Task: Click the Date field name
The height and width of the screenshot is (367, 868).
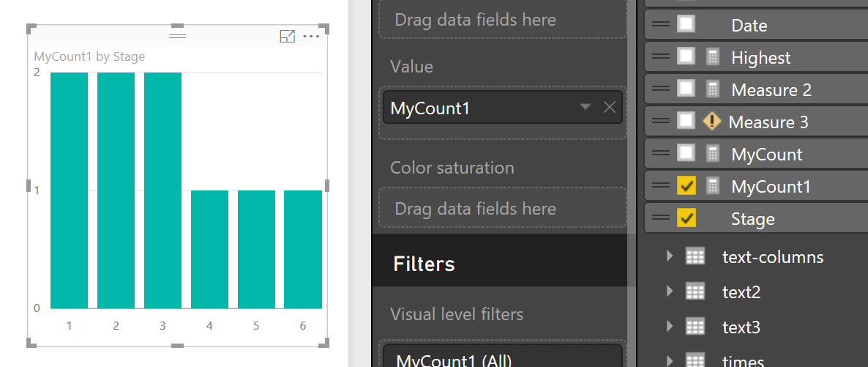Action: pyautogui.click(x=749, y=25)
